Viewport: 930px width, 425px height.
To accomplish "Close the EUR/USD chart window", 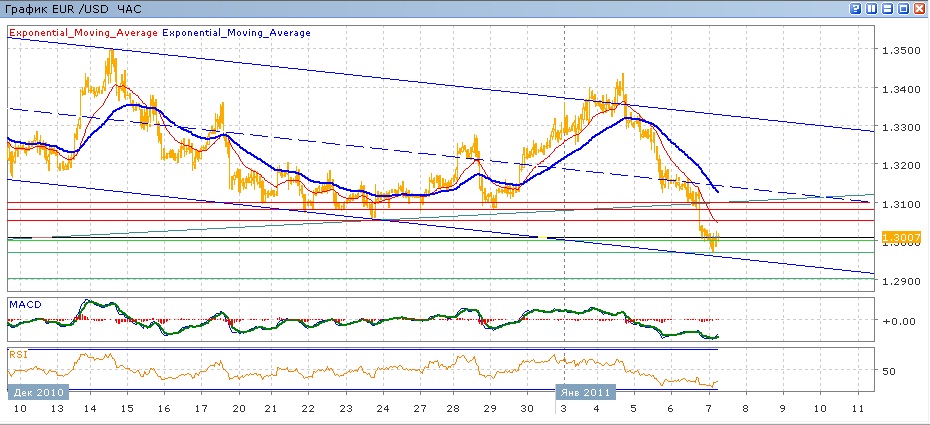I will click(x=919, y=8).
